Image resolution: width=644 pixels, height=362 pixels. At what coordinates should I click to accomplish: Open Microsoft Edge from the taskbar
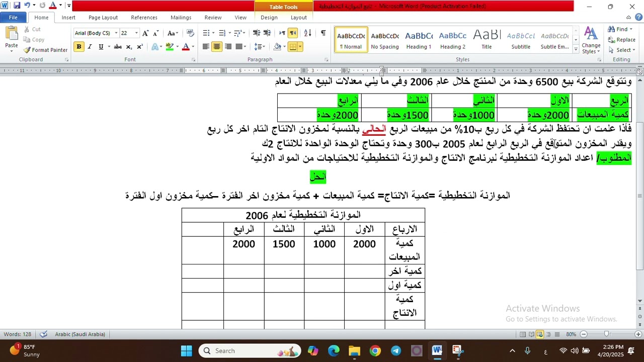tap(334, 350)
